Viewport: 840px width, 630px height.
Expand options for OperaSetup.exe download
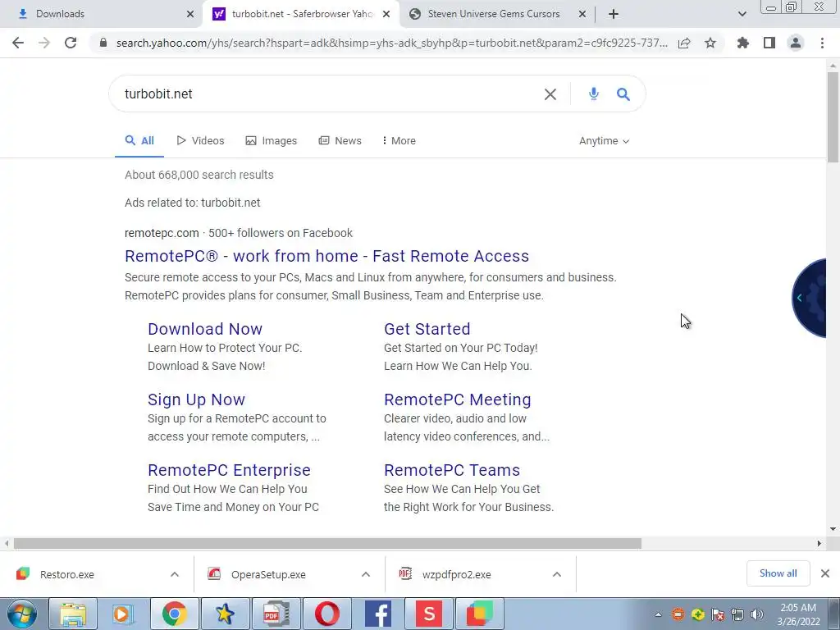coord(366,574)
